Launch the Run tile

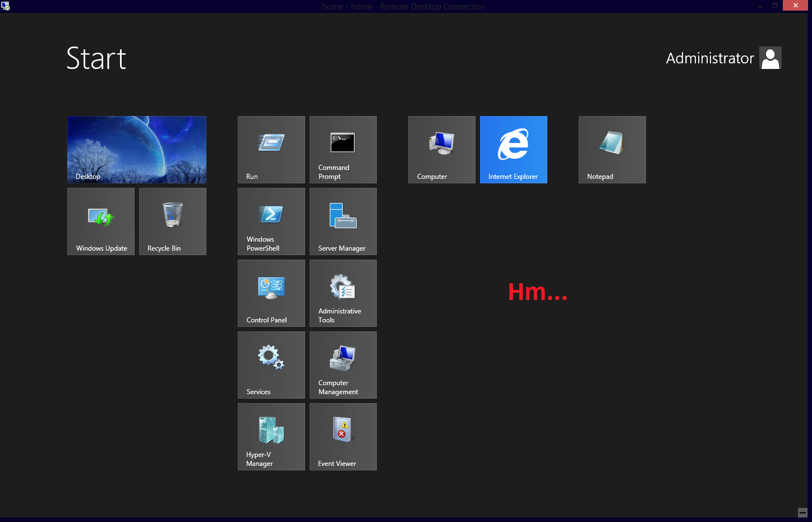271,150
